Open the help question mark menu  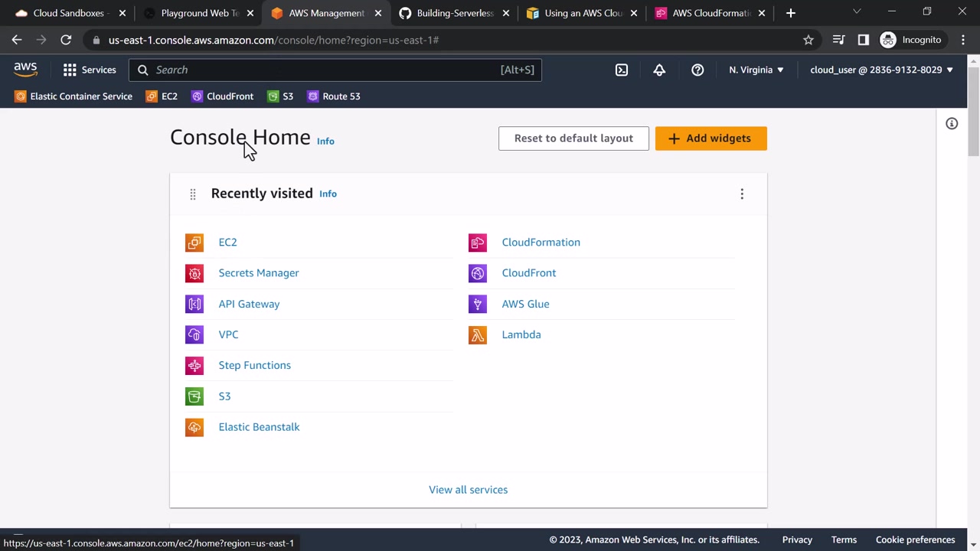(697, 70)
